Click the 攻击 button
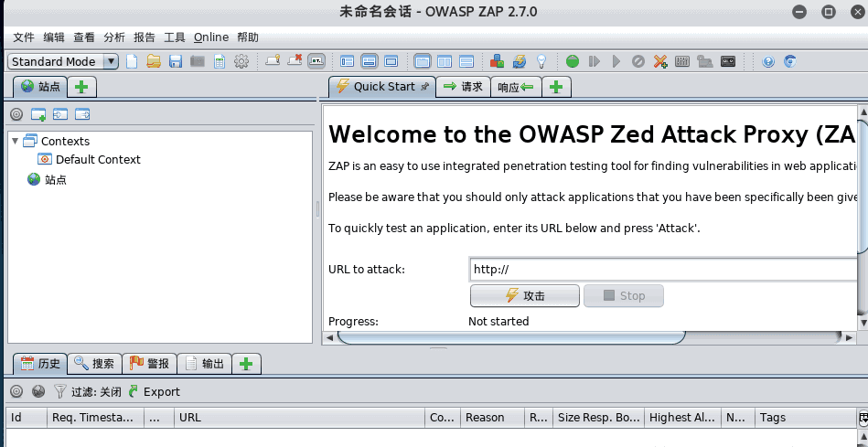 [x=525, y=296]
